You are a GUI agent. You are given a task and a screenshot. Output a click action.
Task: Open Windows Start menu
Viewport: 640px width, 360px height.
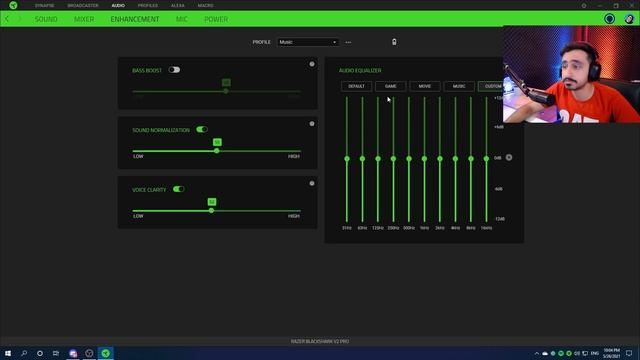click(8, 353)
